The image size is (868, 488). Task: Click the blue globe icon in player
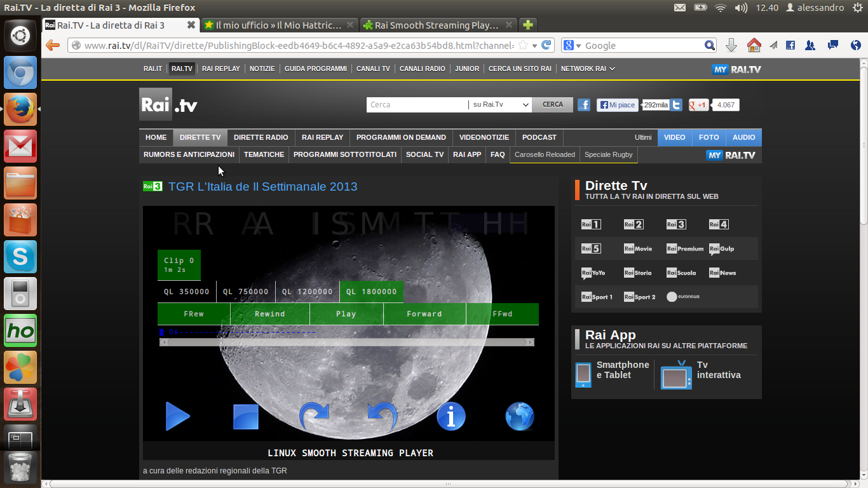tap(519, 417)
